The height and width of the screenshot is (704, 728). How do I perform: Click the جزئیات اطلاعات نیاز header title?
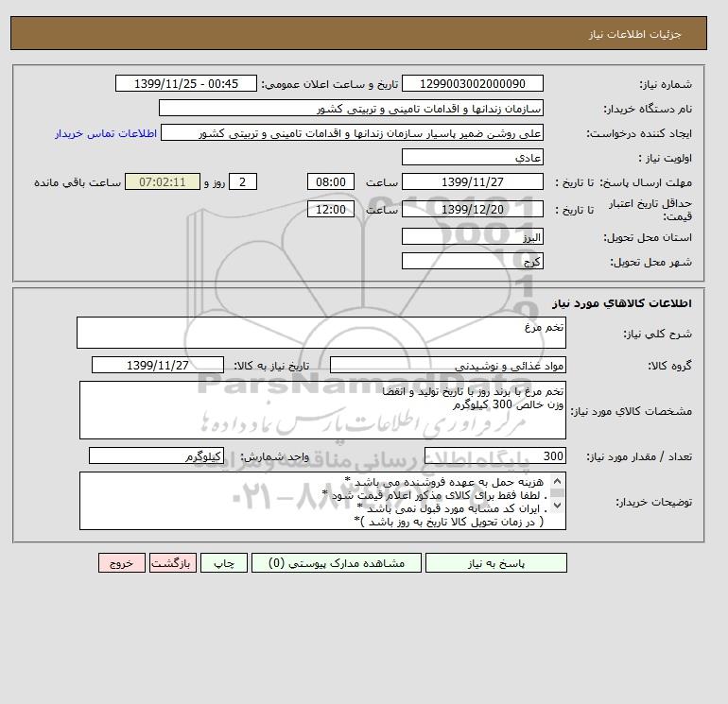pyautogui.click(x=634, y=34)
